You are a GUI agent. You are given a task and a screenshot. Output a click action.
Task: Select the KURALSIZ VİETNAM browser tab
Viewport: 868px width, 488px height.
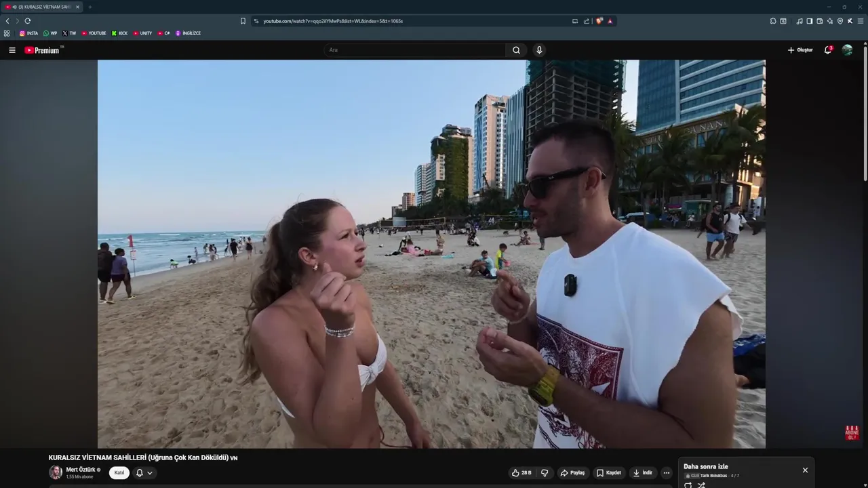tap(42, 7)
